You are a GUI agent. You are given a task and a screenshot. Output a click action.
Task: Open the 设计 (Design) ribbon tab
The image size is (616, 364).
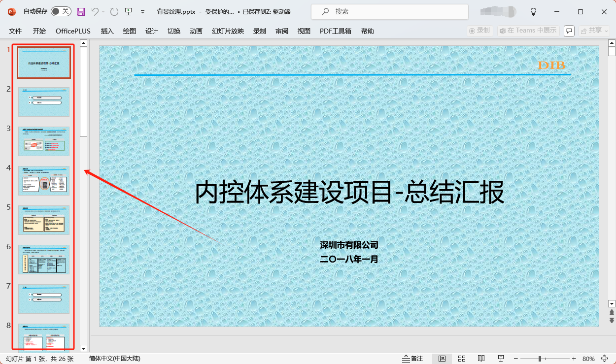pos(152,31)
